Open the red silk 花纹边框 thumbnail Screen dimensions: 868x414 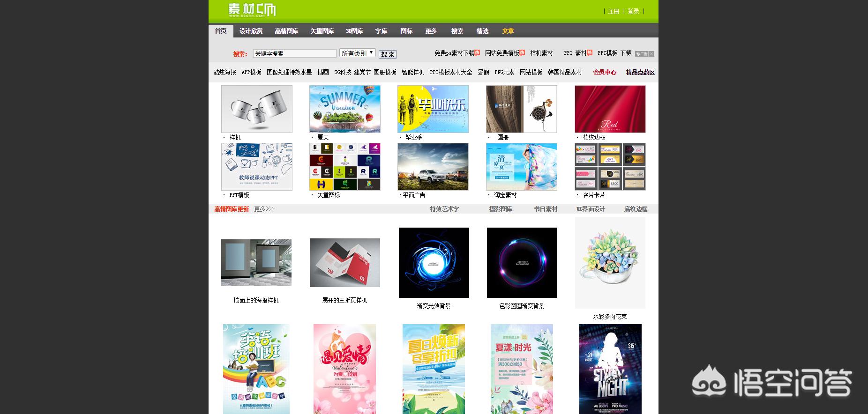click(610, 109)
